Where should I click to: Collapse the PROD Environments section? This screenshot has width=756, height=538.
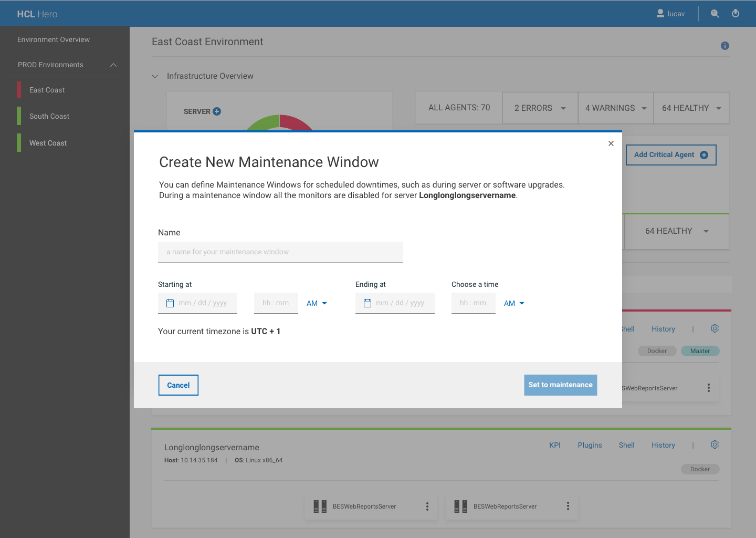click(113, 65)
